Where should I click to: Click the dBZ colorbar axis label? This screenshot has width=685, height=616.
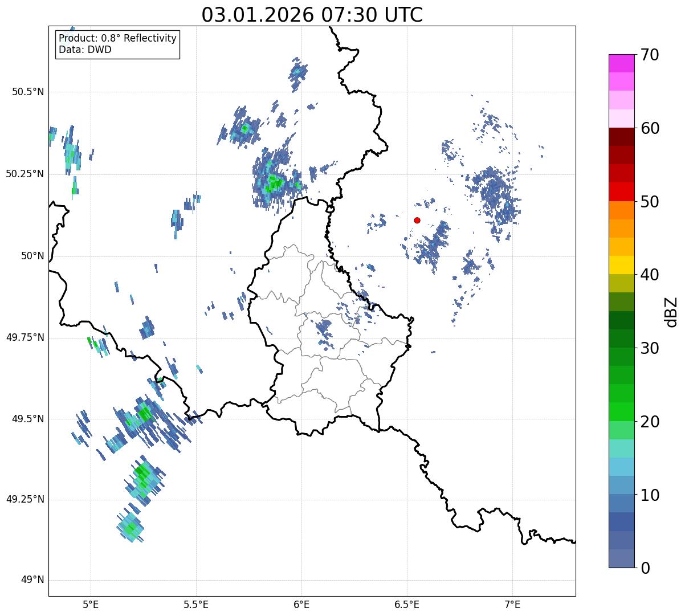[672, 311]
